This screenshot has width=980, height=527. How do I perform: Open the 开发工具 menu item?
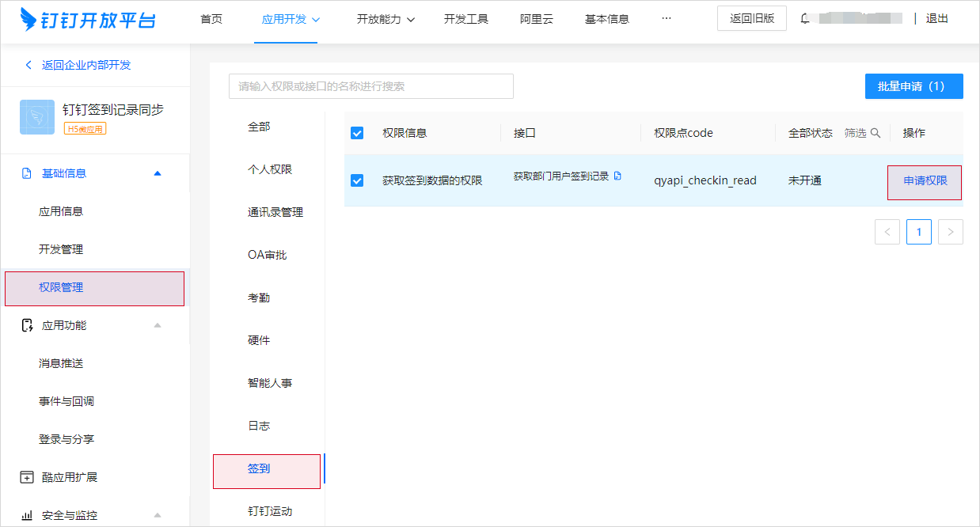point(466,19)
